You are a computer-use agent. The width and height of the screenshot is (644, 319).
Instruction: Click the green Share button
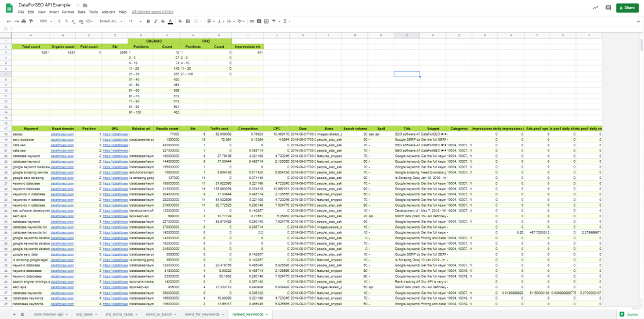pyautogui.click(x=627, y=8)
